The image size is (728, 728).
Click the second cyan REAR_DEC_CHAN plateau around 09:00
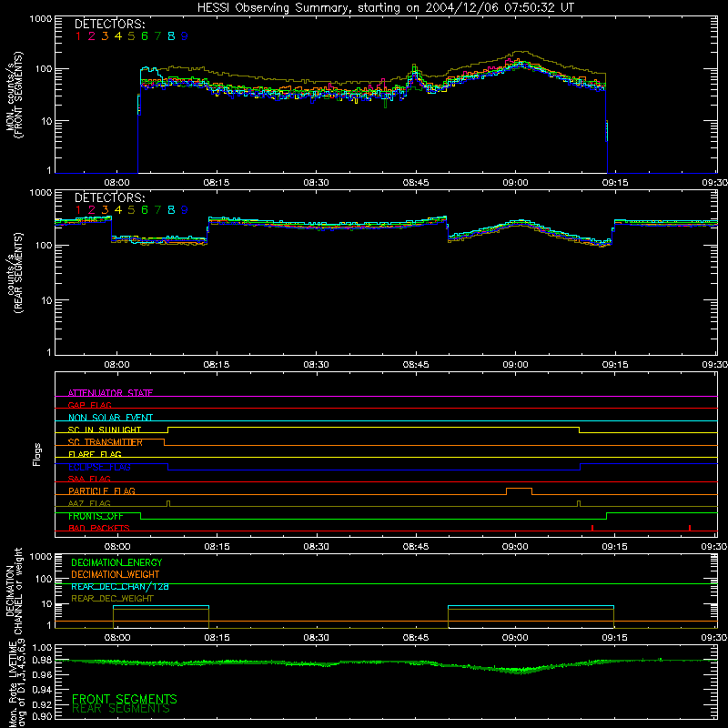531,606
